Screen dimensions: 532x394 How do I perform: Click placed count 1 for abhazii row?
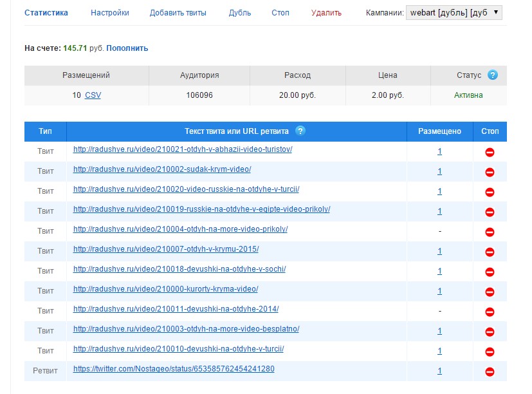(x=440, y=151)
